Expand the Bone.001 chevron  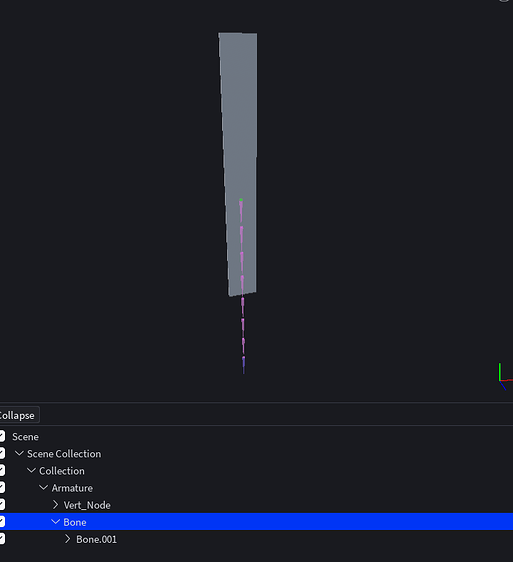pyautogui.click(x=68, y=539)
